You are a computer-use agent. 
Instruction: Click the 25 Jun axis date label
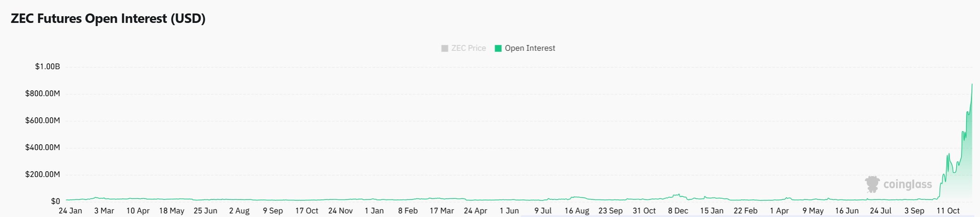click(x=205, y=211)
